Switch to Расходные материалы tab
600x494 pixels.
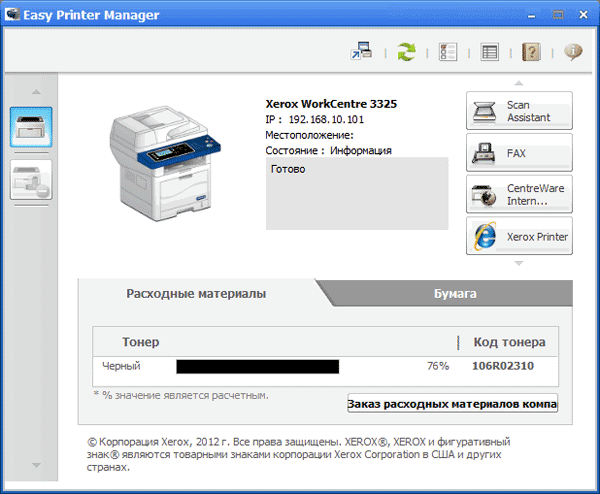pyautogui.click(x=196, y=293)
